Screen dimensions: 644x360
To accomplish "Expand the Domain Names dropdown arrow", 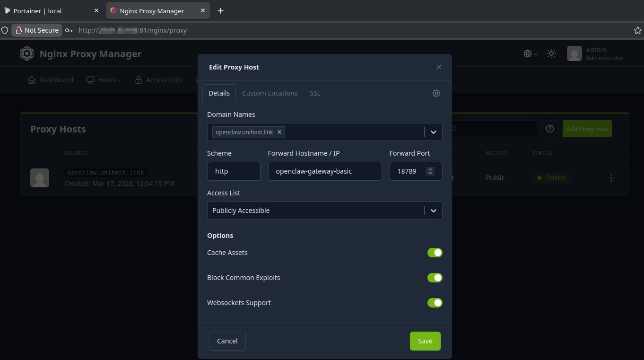I will coord(434,132).
